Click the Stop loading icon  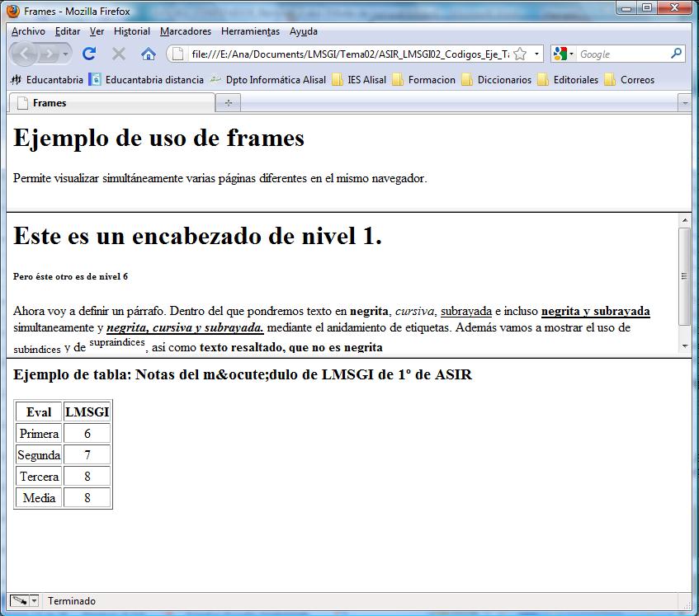coord(118,52)
